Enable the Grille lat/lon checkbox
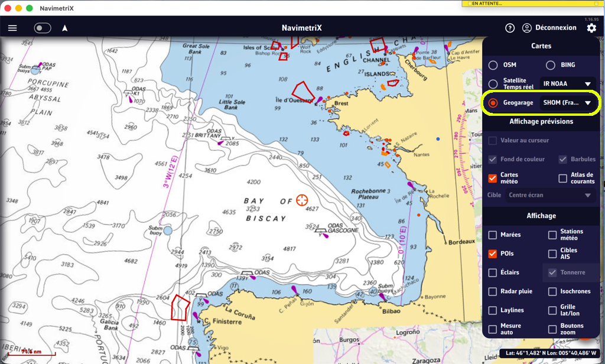Image resolution: width=605 pixels, height=364 pixels. tap(552, 310)
